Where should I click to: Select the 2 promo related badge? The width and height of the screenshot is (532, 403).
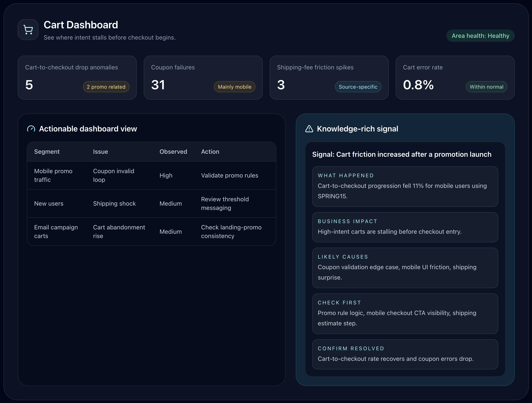pyautogui.click(x=106, y=87)
